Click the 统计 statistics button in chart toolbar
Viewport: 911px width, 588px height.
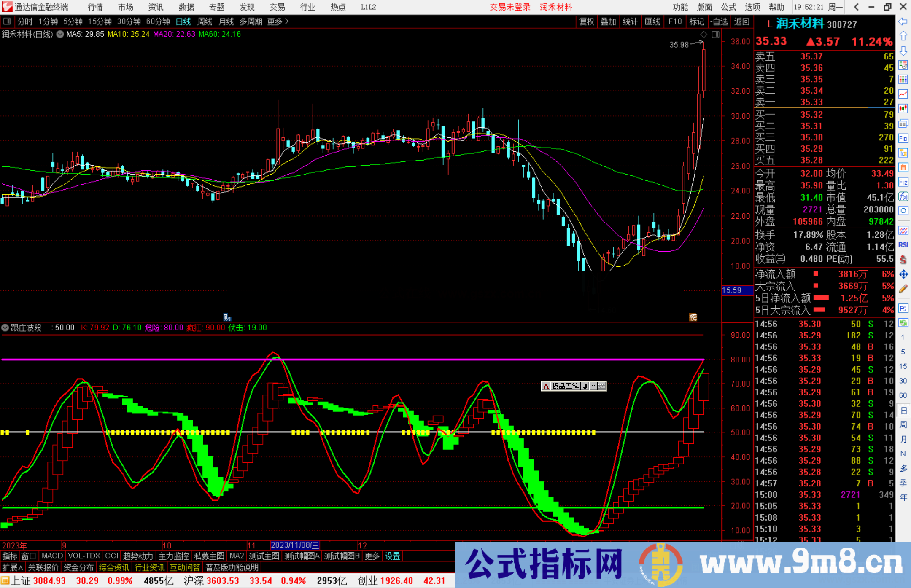[x=630, y=21]
